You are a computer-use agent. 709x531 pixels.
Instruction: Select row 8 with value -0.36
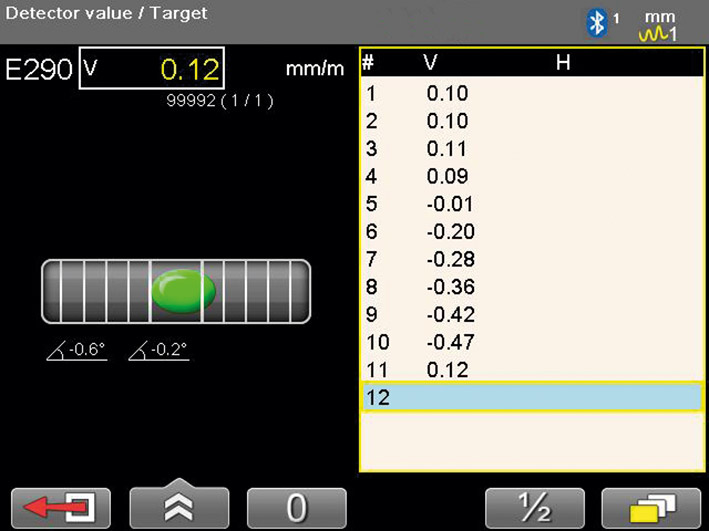(x=532, y=287)
